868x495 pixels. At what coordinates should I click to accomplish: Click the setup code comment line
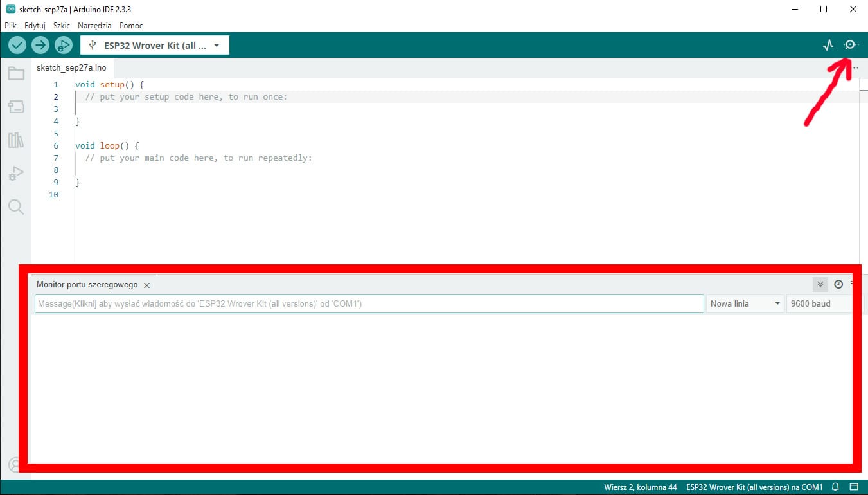point(186,96)
